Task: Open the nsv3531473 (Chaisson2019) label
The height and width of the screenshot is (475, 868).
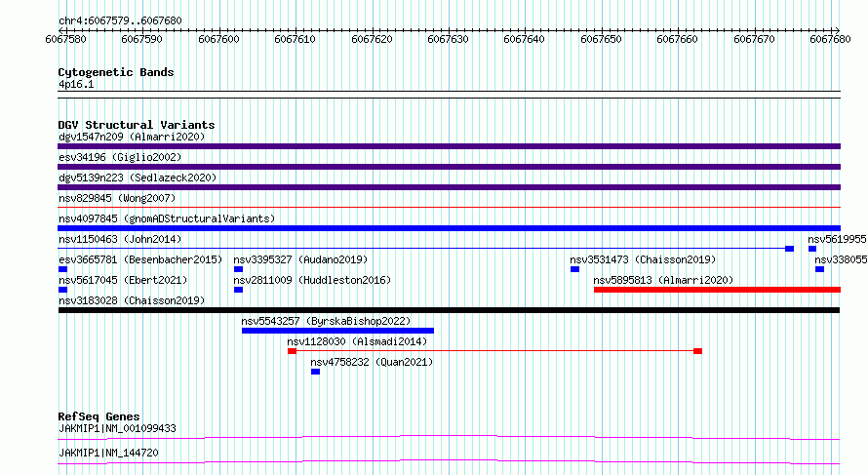Action: point(644,259)
